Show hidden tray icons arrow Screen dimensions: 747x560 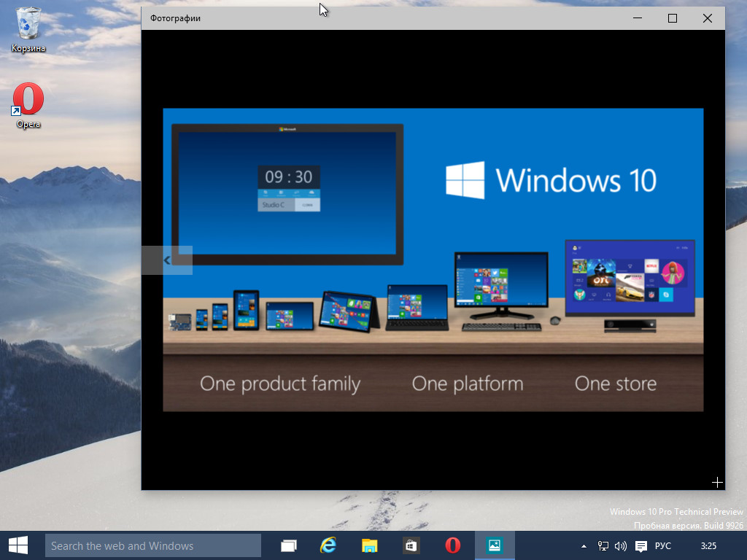point(584,546)
